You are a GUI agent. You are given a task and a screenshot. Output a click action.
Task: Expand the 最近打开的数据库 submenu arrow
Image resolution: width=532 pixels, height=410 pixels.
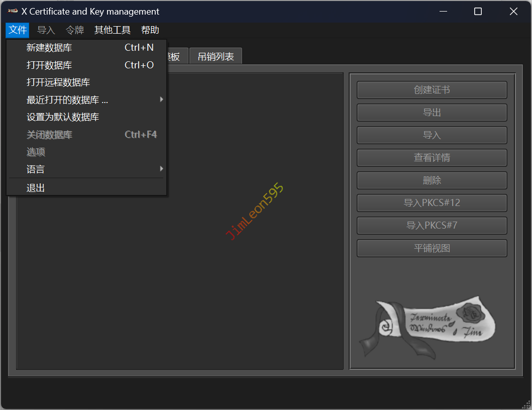click(x=161, y=99)
